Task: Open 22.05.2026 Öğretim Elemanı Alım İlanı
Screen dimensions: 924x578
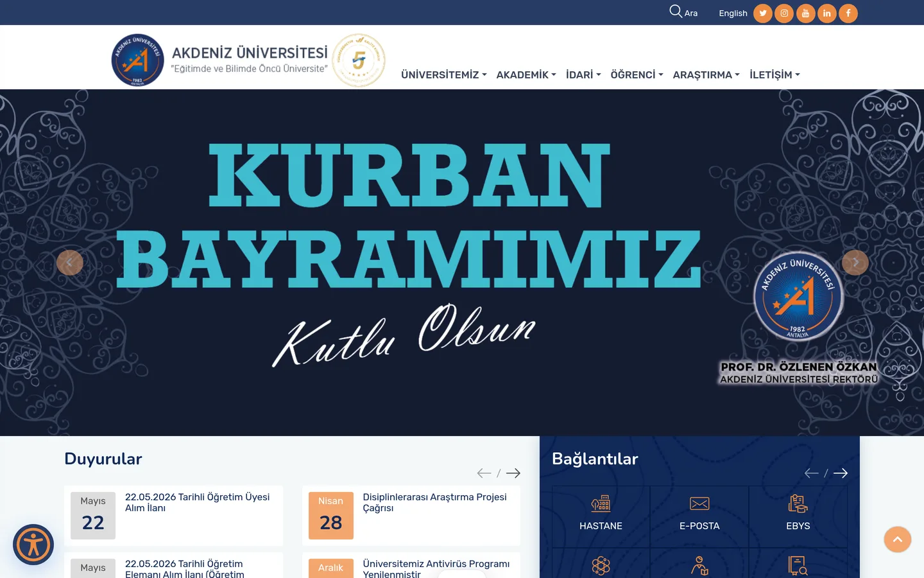Action: 185,568
